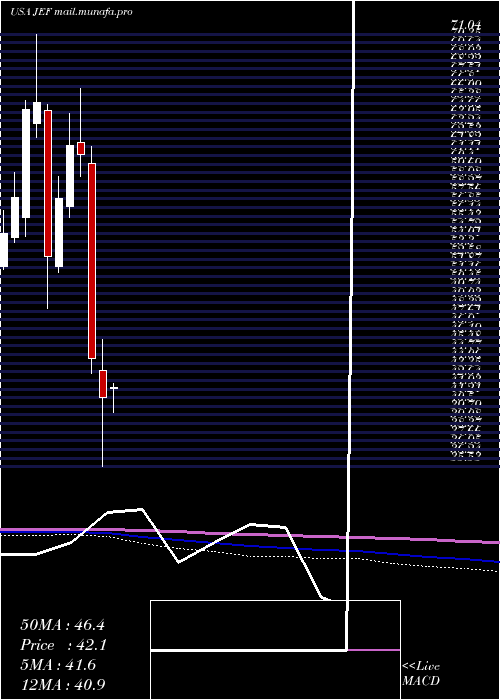Click the '5MA : 41.6' value
The width and height of the screenshot is (500, 700).
pos(58,665)
